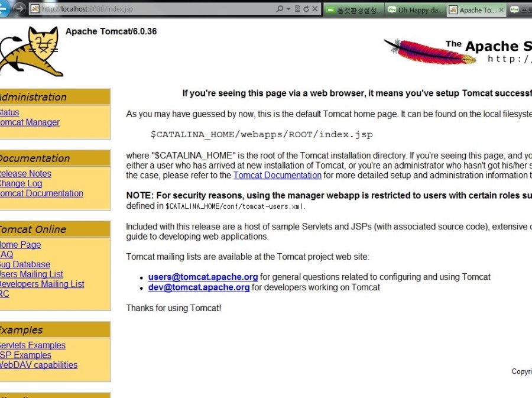This screenshot has height=398, width=532.
Task: Click the browser back arrow button
Action: (x=4, y=8)
